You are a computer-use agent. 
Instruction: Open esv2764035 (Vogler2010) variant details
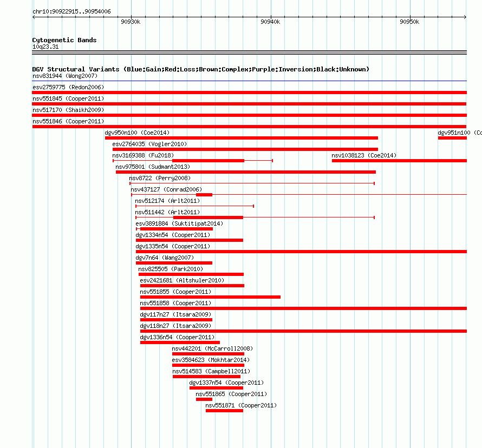coord(149,144)
